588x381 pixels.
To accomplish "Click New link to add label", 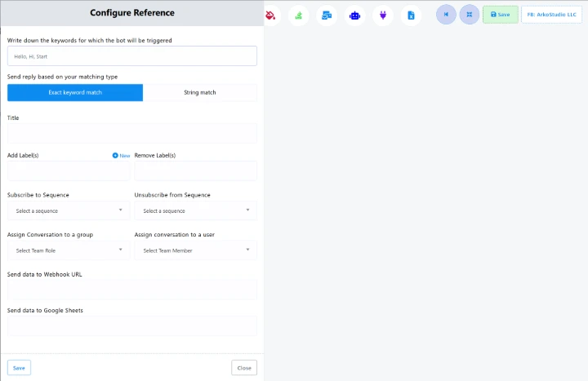I will click(121, 155).
